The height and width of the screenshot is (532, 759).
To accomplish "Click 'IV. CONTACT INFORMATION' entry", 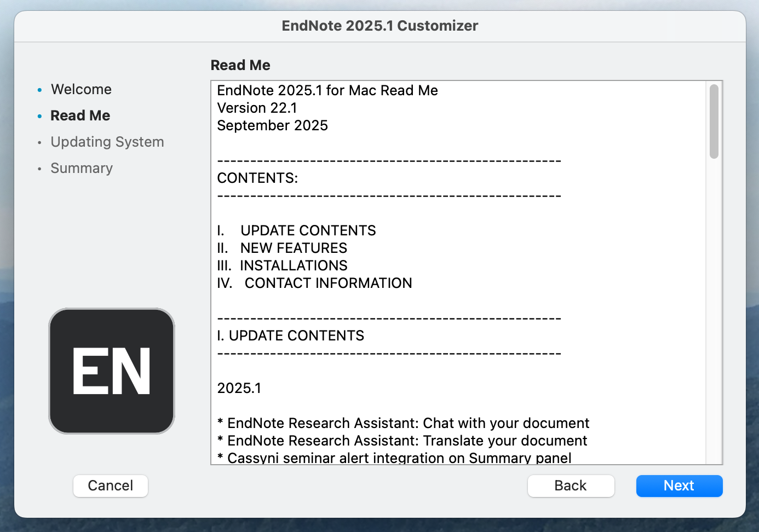I will (x=314, y=283).
